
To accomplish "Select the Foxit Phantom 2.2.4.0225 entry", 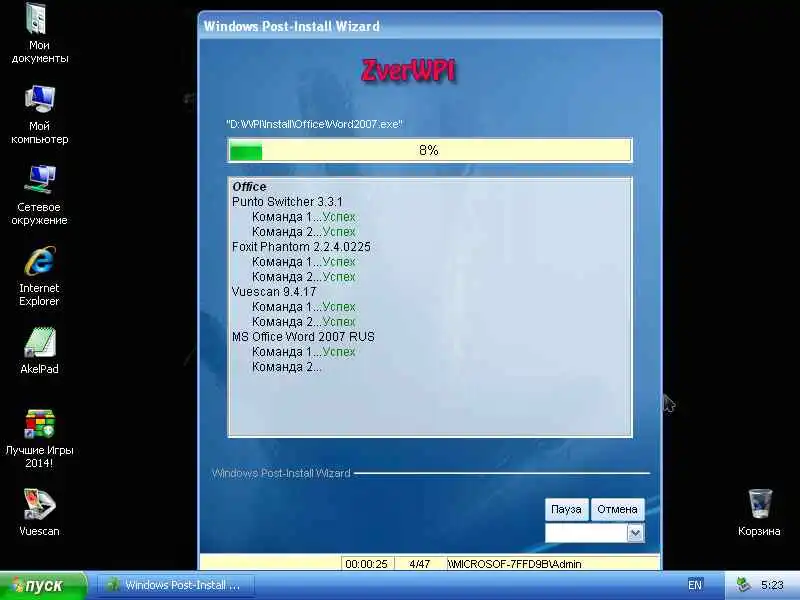I will [x=301, y=247].
